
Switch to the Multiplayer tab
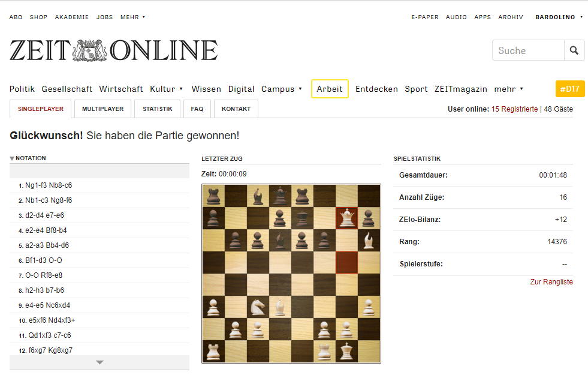102,109
